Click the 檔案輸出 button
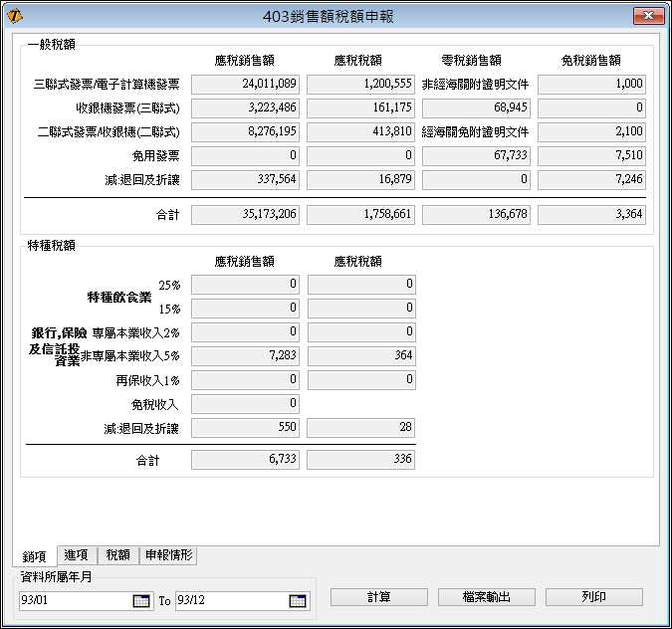Viewport: 672px width, 629px height. (x=487, y=597)
